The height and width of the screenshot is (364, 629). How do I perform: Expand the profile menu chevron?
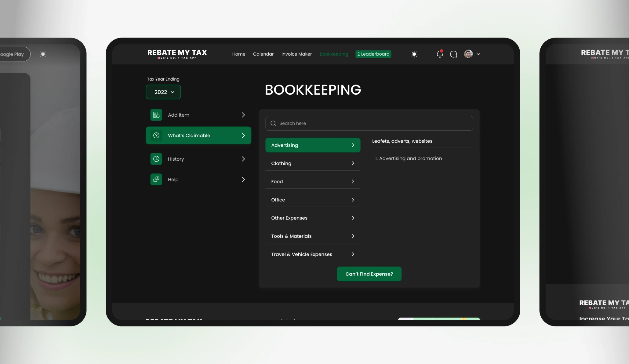pyautogui.click(x=478, y=54)
